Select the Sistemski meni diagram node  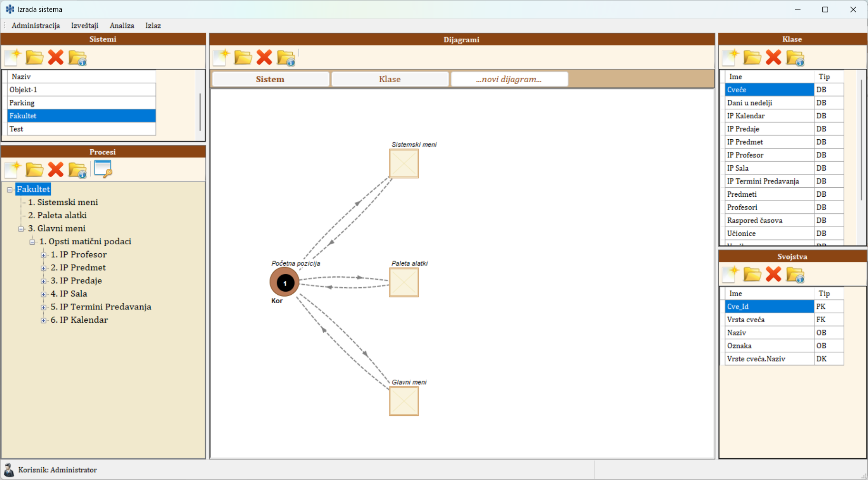[404, 163]
